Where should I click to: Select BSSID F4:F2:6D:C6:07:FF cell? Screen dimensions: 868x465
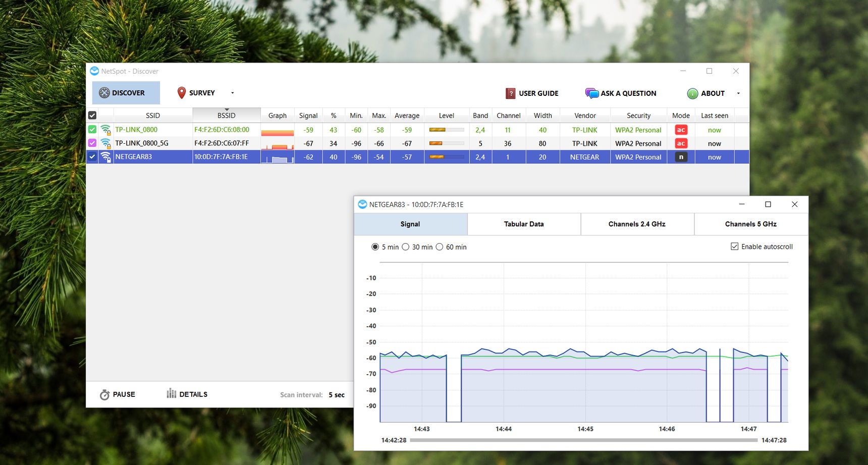coord(227,143)
